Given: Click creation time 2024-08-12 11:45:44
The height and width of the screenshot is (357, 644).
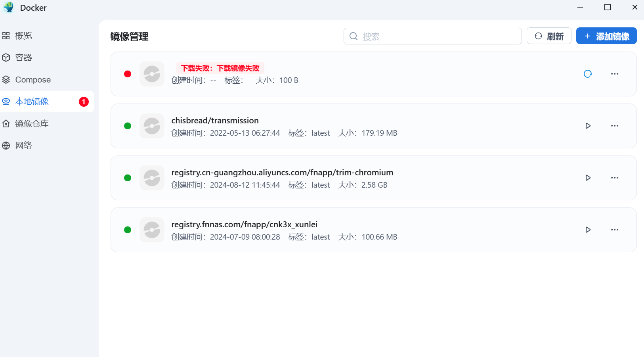Looking at the screenshot, I should click(245, 185).
